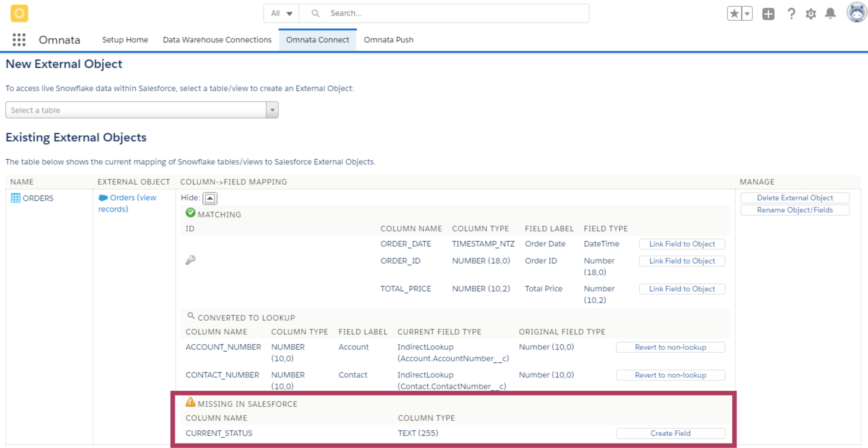Click the search magnifier icon
This screenshot has height=448, width=868.
(x=315, y=13)
